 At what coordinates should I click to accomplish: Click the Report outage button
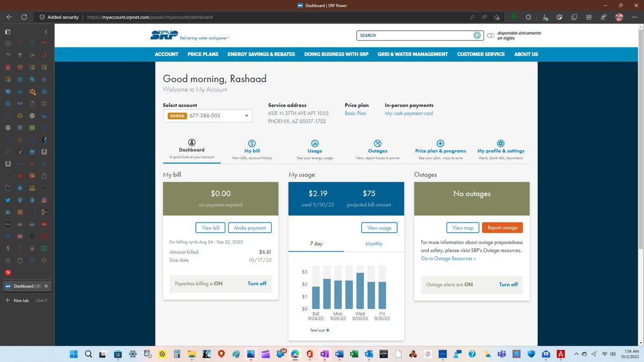[x=502, y=227]
